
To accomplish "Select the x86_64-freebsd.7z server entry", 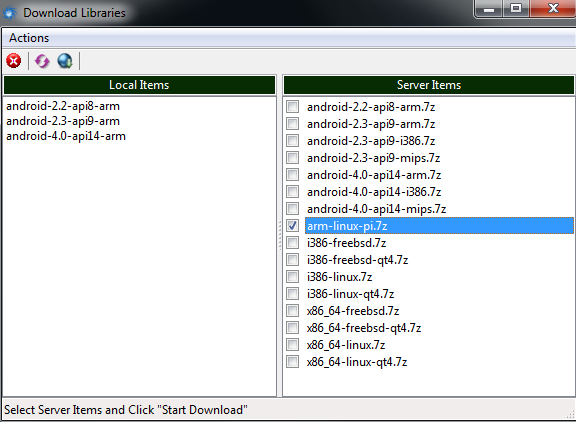I will click(x=353, y=311).
